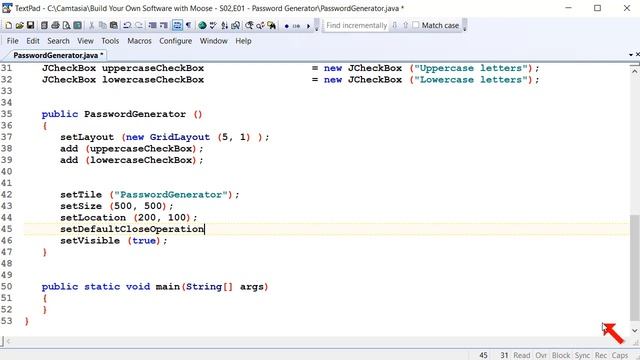Click the setDefaultCloseOperation text on line 45
The width and height of the screenshot is (640, 360).
tap(132, 229)
